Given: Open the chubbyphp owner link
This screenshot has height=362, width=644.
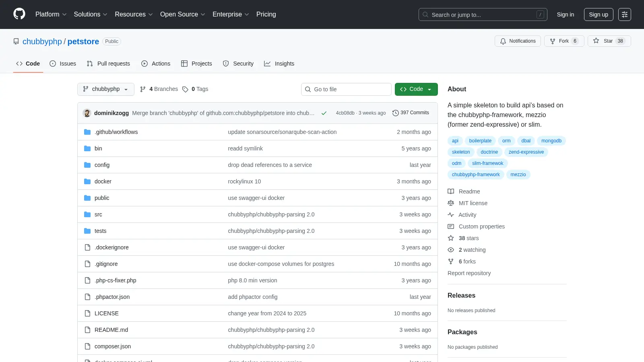Looking at the screenshot, I should pyautogui.click(x=42, y=41).
